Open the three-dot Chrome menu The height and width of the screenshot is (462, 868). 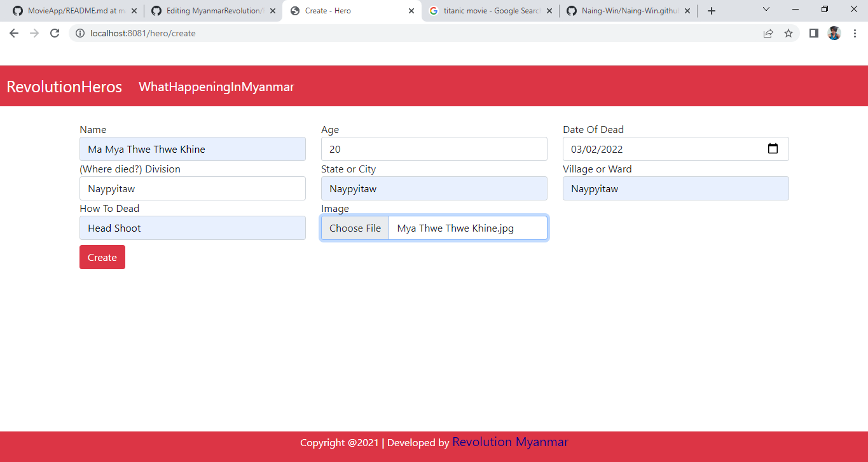click(855, 33)
